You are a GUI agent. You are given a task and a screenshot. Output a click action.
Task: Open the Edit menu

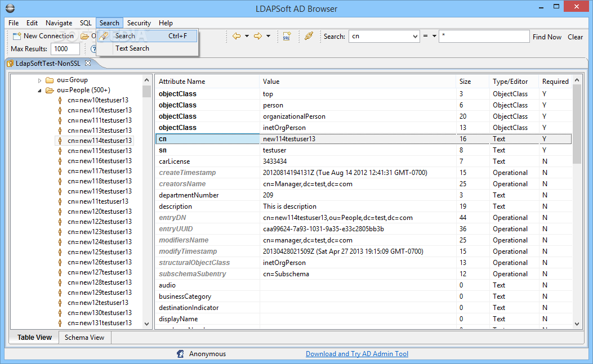click(x=32, y=23)
